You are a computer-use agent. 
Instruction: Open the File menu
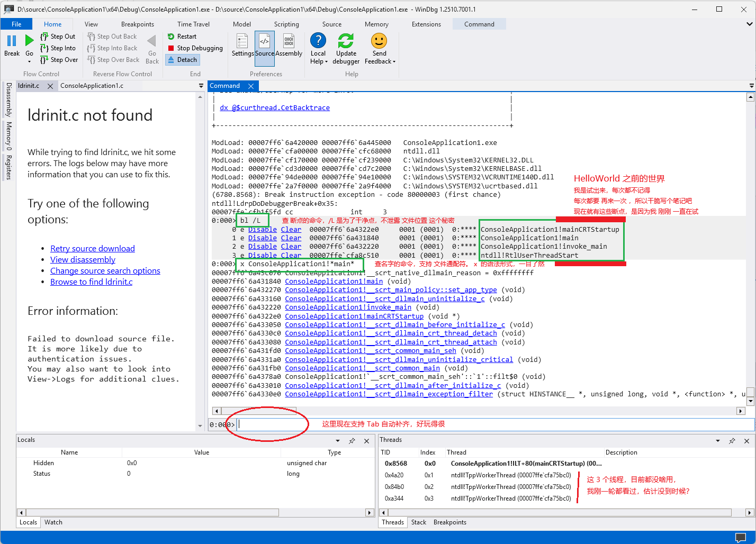pyautogui.click(x=16, y=24)
